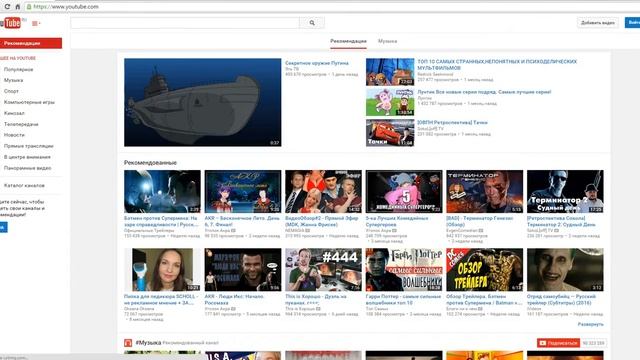Click the subscriber count next to Подписаться
This screenshot has width=640, height=360.
tap(593, 343)
